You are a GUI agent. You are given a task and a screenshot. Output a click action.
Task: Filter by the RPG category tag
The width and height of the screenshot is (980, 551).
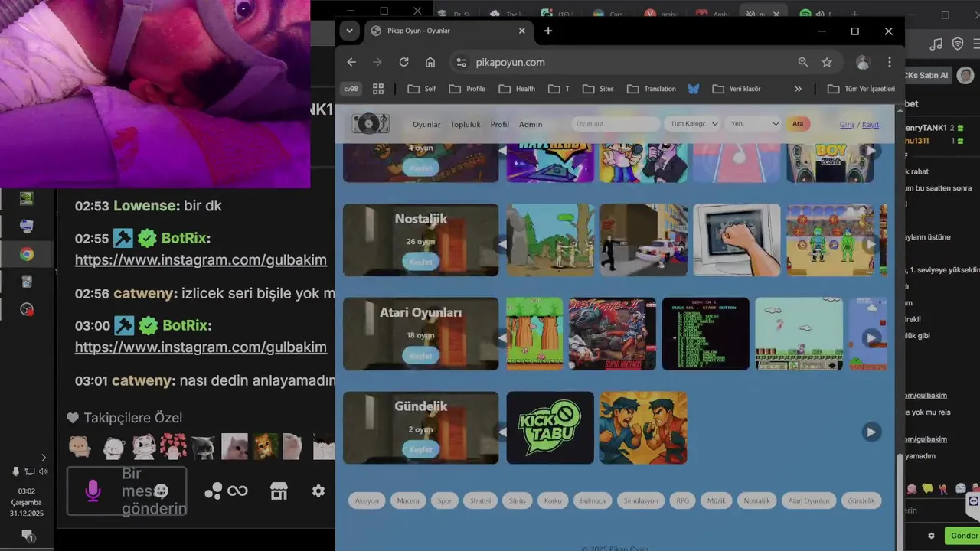682,500
